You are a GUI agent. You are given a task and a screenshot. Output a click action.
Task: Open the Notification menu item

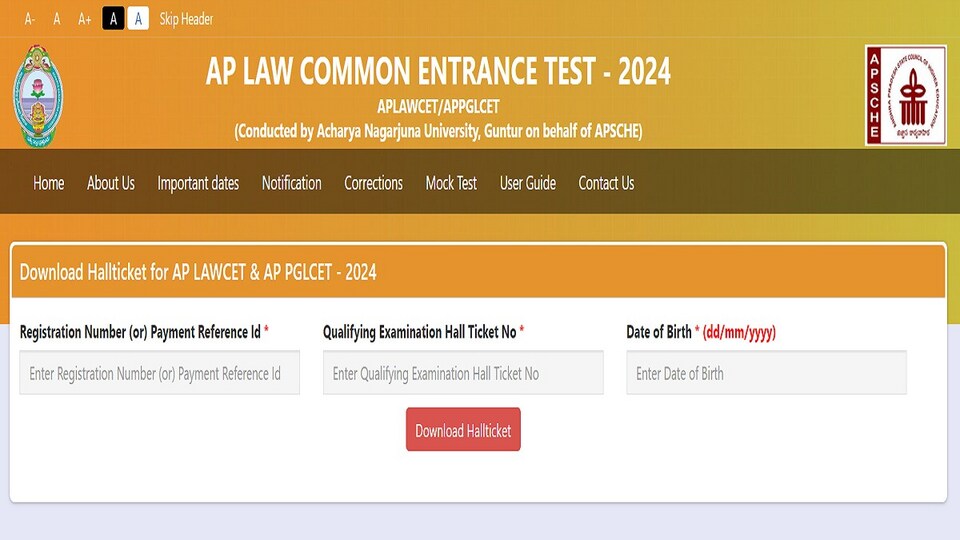pyautogui.click(x=291, y=183)
